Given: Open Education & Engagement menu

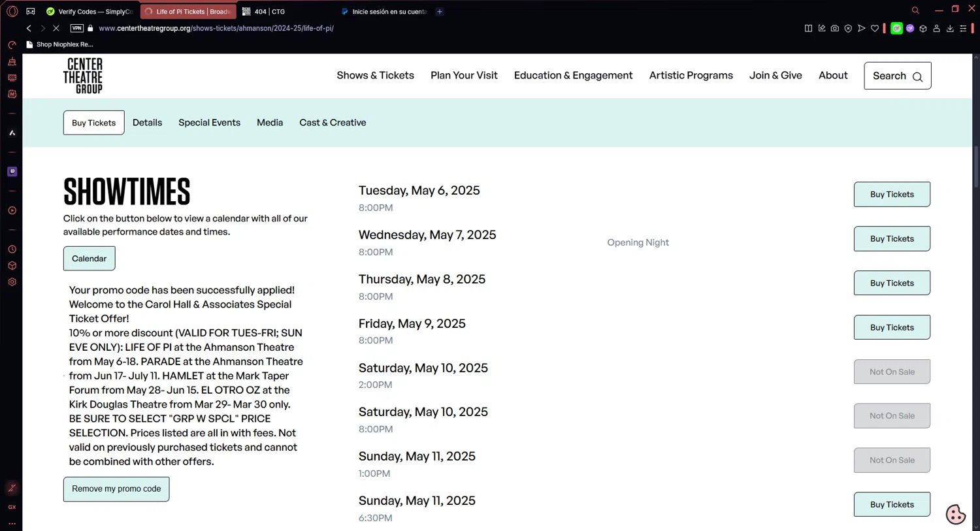Looking at the screenshot, I should coord(573,75).
